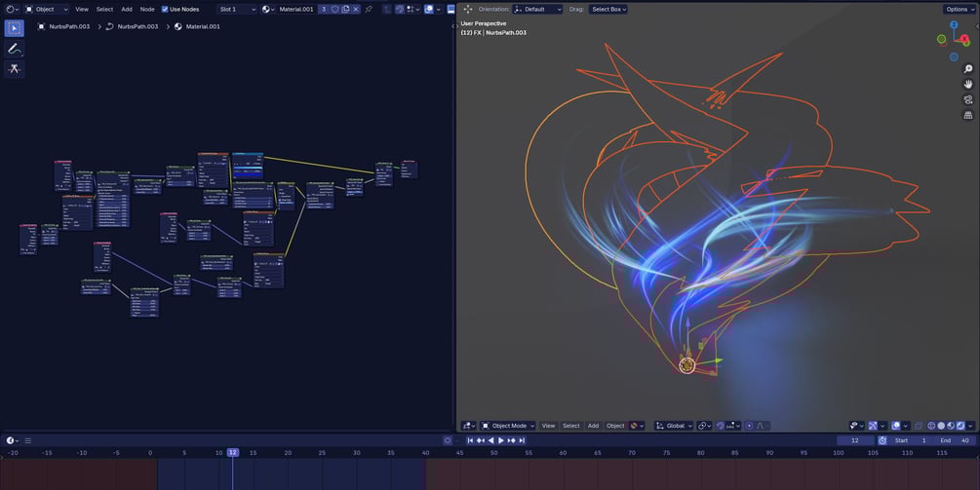Click the green negative Y axis circle on the gizmo
This screenshot has width=980, height=490.
pyautogui.click(x=941, y=39)
